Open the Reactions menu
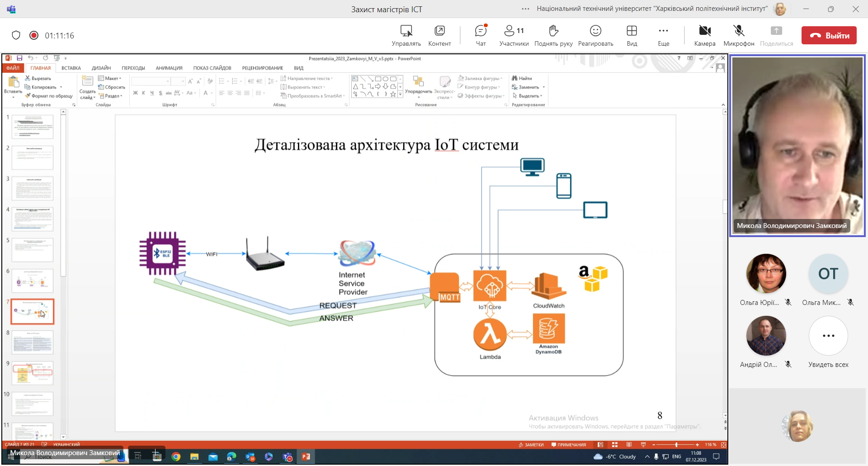Viewport: 868px width, 466px height. 595,35
